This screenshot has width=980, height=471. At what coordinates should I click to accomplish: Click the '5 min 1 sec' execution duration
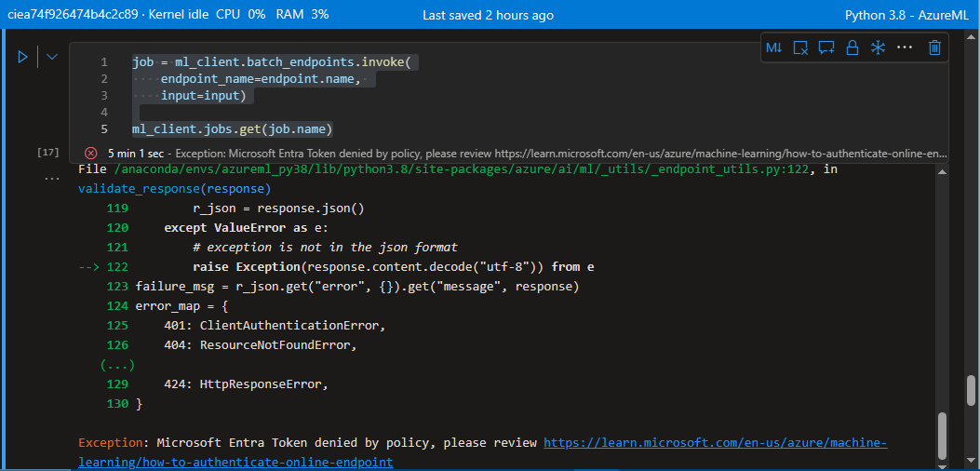pyautogui.click(x=136, y=153)
